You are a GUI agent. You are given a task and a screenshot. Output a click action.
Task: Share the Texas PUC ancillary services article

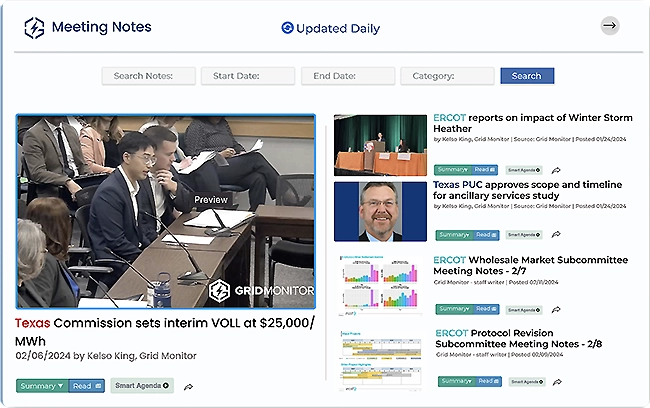(x=556, y=235)
